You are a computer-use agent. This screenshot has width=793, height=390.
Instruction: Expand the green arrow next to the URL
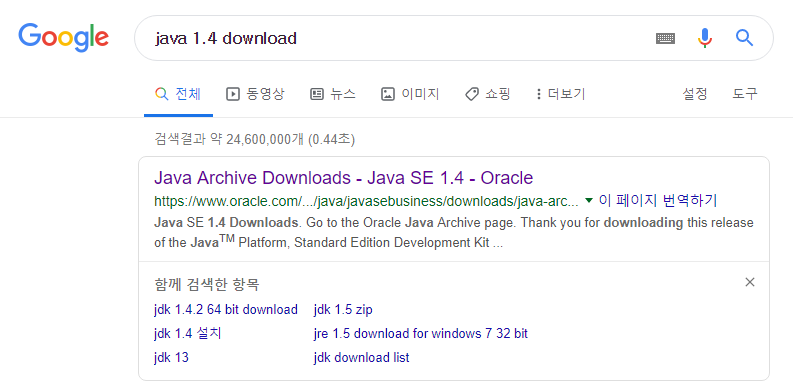588,201
